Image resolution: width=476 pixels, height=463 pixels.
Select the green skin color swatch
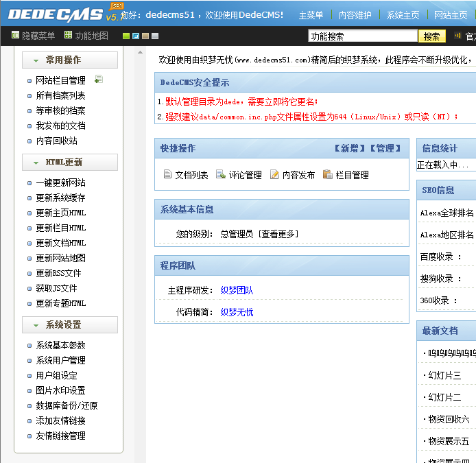point(126,36)
